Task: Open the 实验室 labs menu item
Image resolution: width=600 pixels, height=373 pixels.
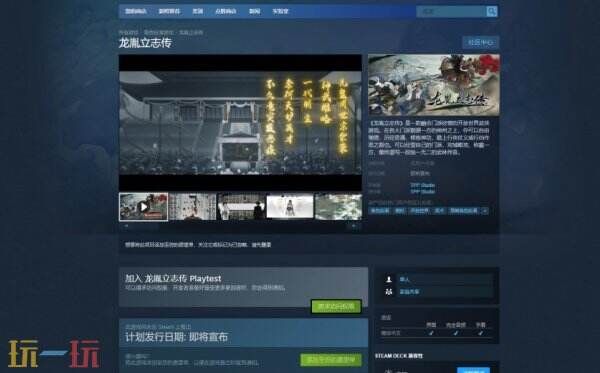Action: point(280,11)
